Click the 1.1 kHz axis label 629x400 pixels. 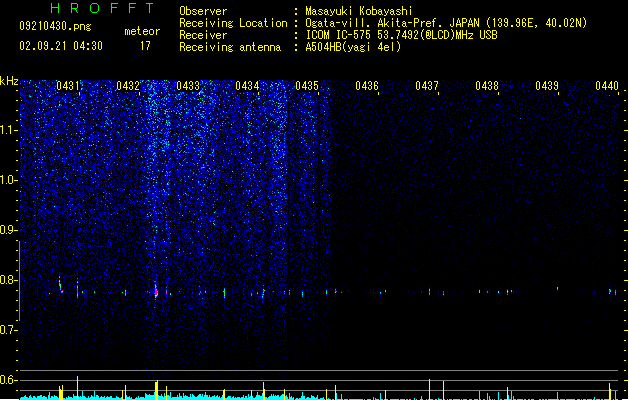(8, 130)
